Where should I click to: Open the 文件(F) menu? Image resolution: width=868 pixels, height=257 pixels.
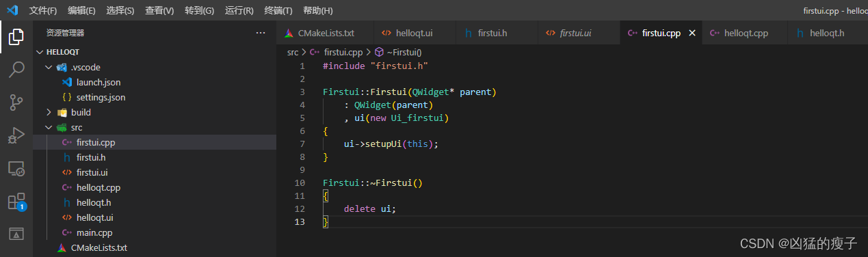pyautogui.click(x=43, y=10)
